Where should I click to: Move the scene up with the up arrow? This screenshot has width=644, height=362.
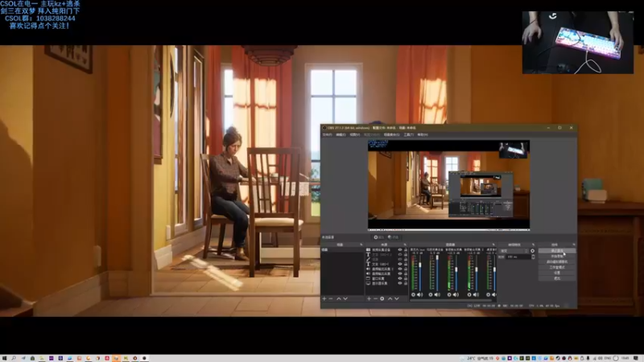(x=338, y=298)
